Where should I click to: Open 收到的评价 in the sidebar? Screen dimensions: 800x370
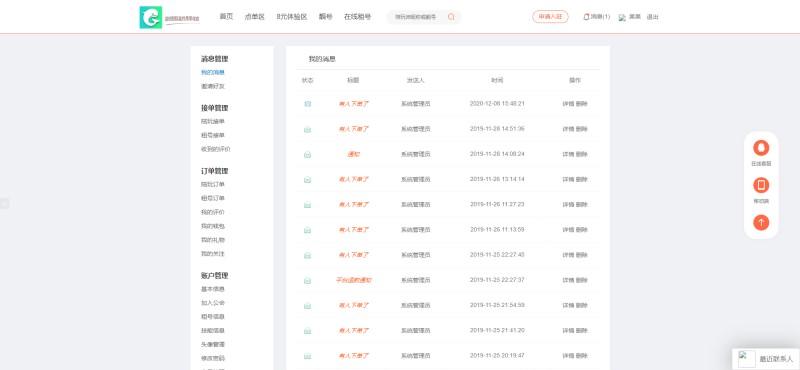point(215,149)
